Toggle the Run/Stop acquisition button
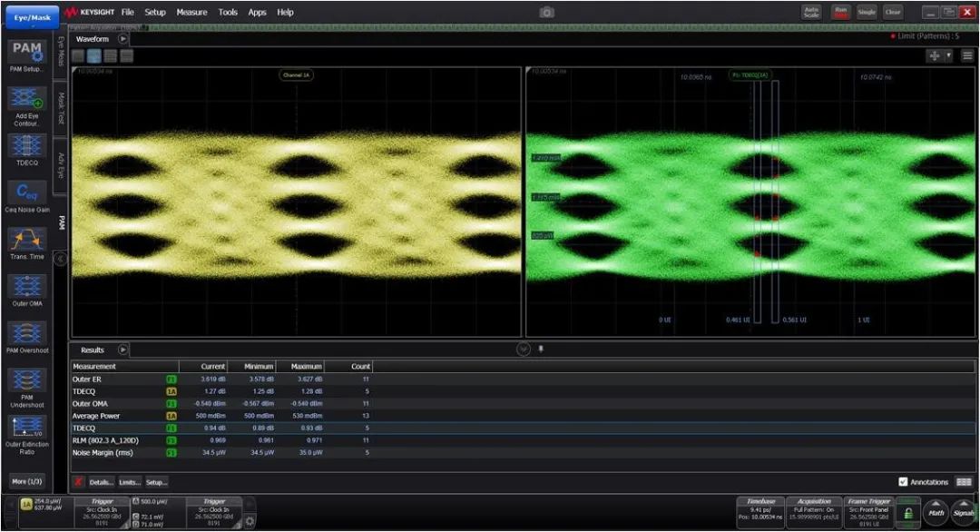Image resolution: width=980 pixels, height=532 pixels. coord(840,12)
